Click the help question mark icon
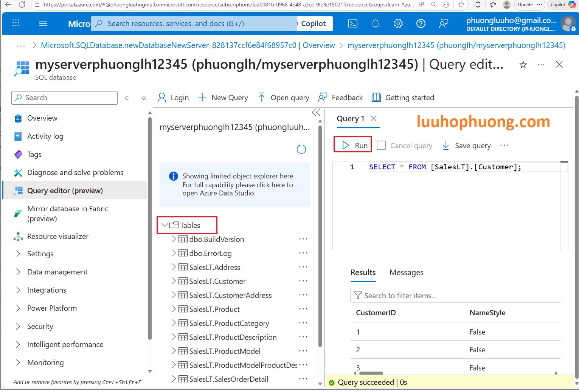The width and height of the screenshot is (579, 392). point(421,23)
